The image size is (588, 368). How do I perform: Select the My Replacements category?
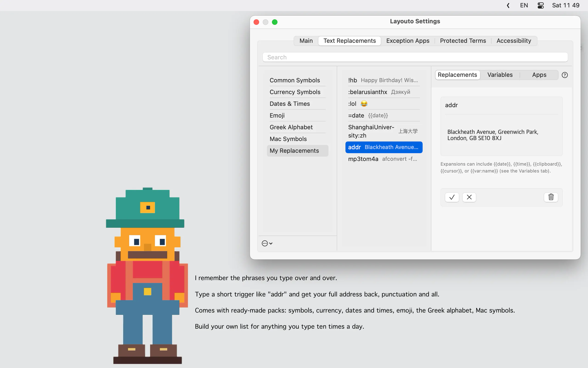pyautogui.click(x=297, y=151)
